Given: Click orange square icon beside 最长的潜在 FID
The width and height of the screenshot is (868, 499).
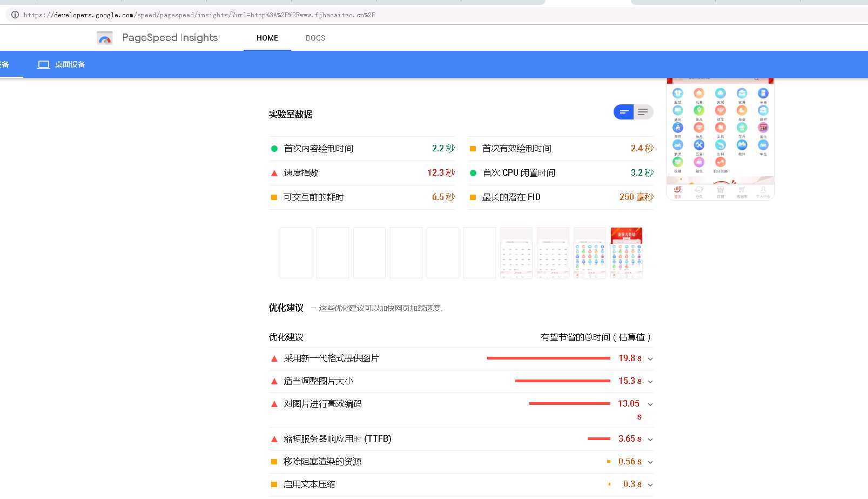Looking at the screenshot, I should coord(473,197).
